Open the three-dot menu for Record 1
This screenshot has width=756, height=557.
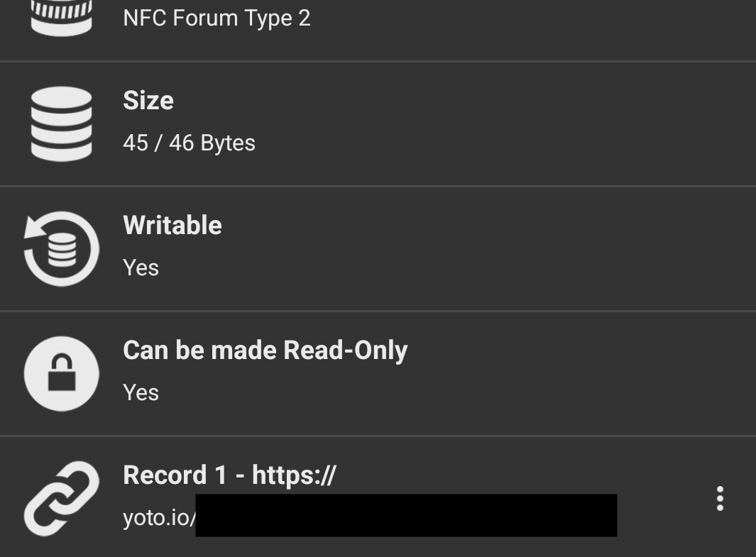pos(720,500)
